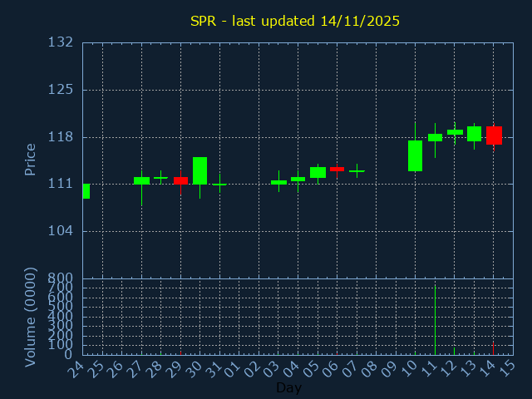Click the 132 price axis label

point(66,42)
